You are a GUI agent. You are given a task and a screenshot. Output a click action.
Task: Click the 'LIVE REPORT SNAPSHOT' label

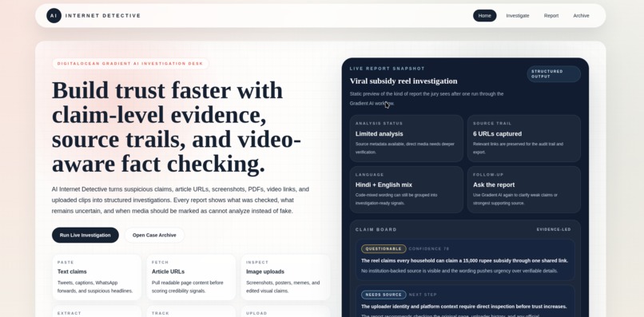pyautogui.click(x=388, y=69)
